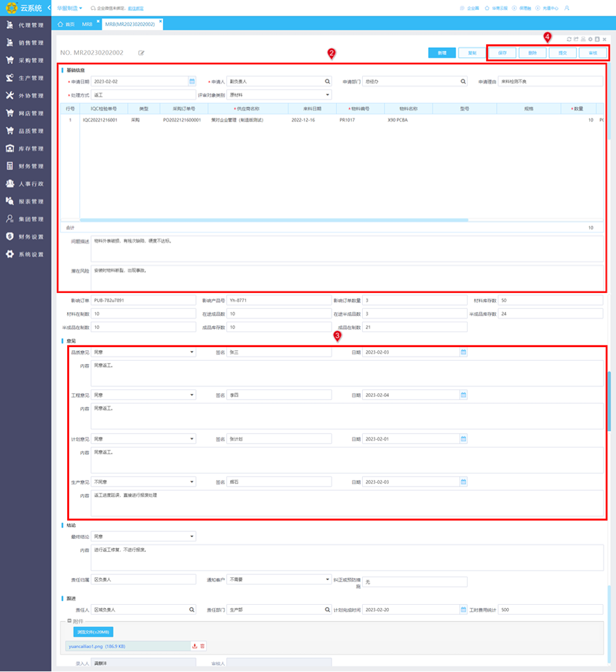Viewport: 616px width, 672px height.
Task: Click the 保存 button
Action: click(502, 53)
